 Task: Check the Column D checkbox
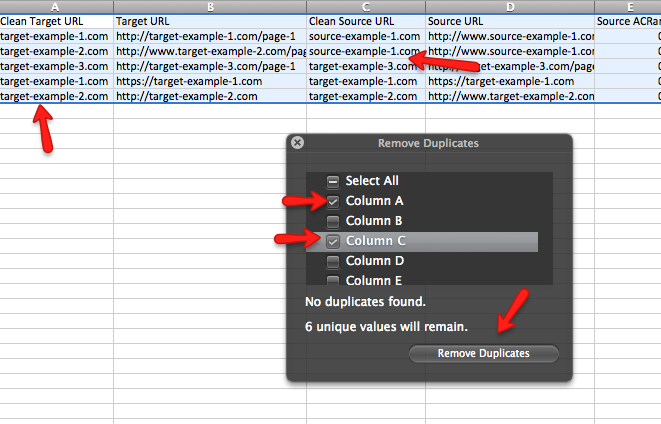333,261
